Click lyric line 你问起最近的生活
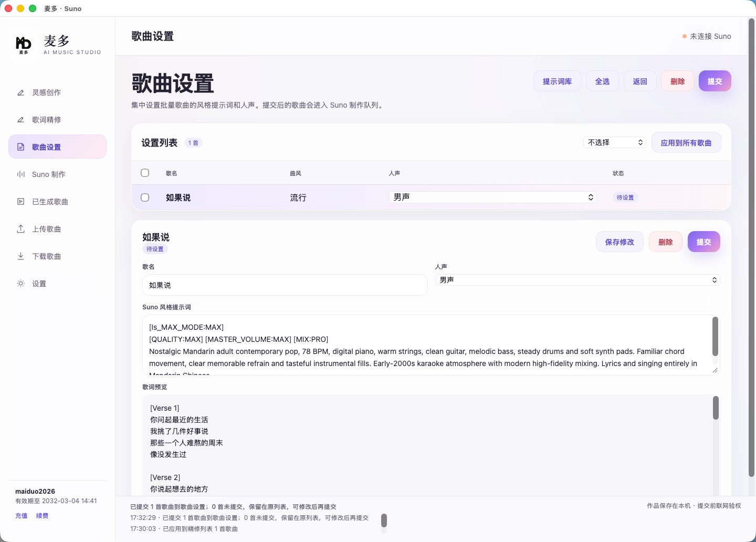 179,420
